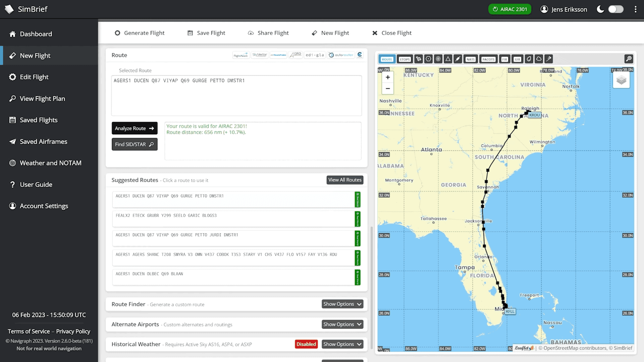Open User Guide in sidebar

coord(49,185)
